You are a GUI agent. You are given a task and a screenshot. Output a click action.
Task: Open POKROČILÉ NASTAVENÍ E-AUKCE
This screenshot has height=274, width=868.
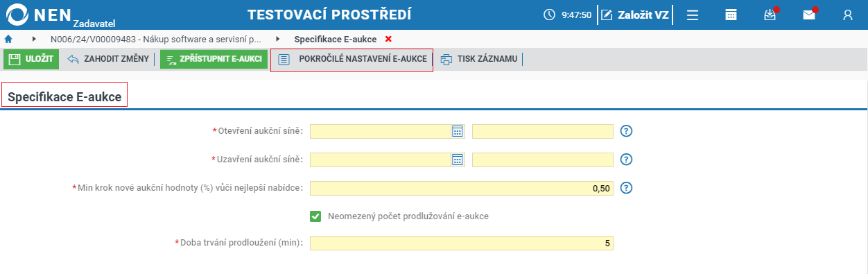351,60
